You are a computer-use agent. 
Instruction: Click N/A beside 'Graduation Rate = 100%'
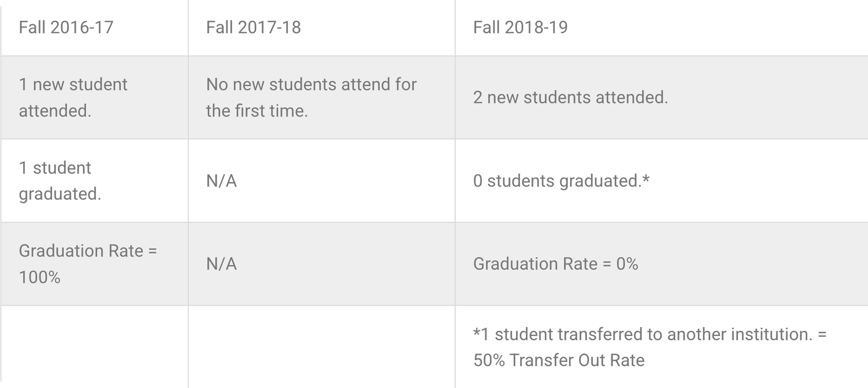(222, 264)
